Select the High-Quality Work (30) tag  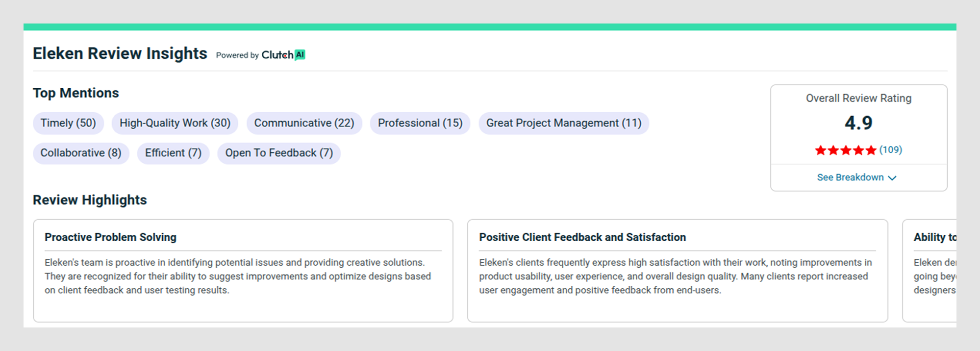point(175,123)
